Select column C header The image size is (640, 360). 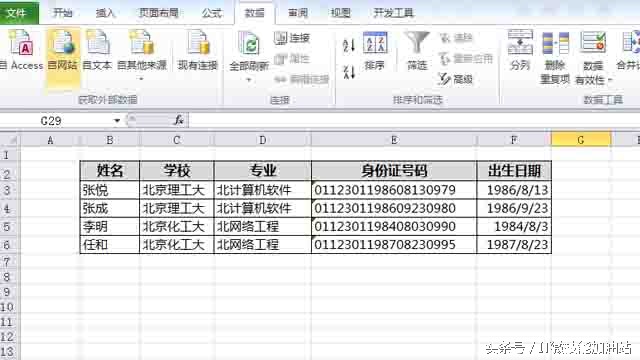coord(176,140)
